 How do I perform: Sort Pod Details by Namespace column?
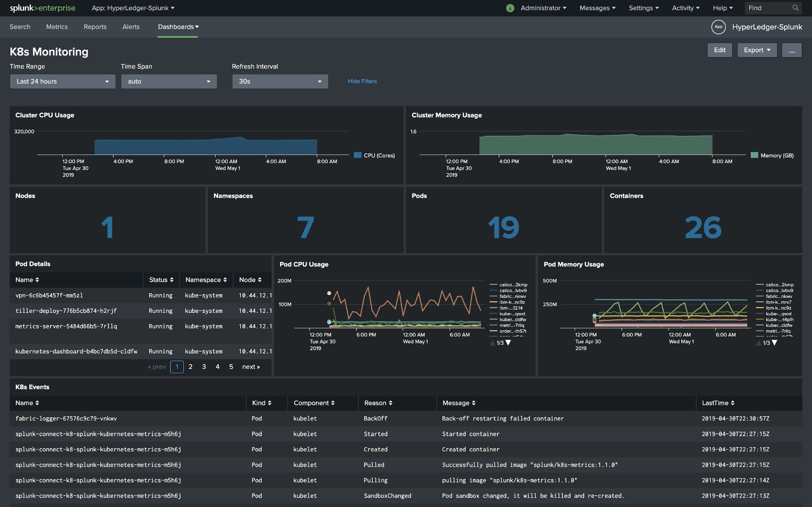tap(206, 280)
